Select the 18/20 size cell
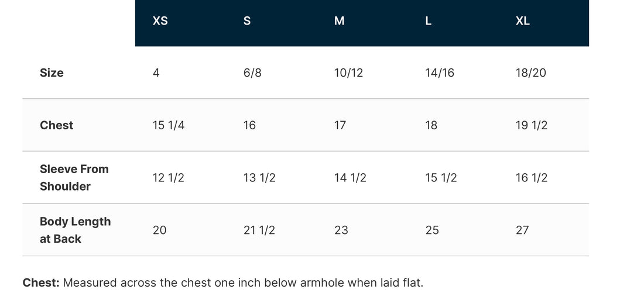The image size is (644, 296). coord(530,73)
